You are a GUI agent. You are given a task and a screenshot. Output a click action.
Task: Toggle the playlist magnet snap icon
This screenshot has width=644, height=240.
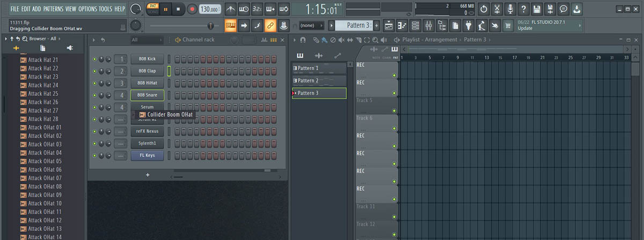pyautogui.click(x=303, y=40)
